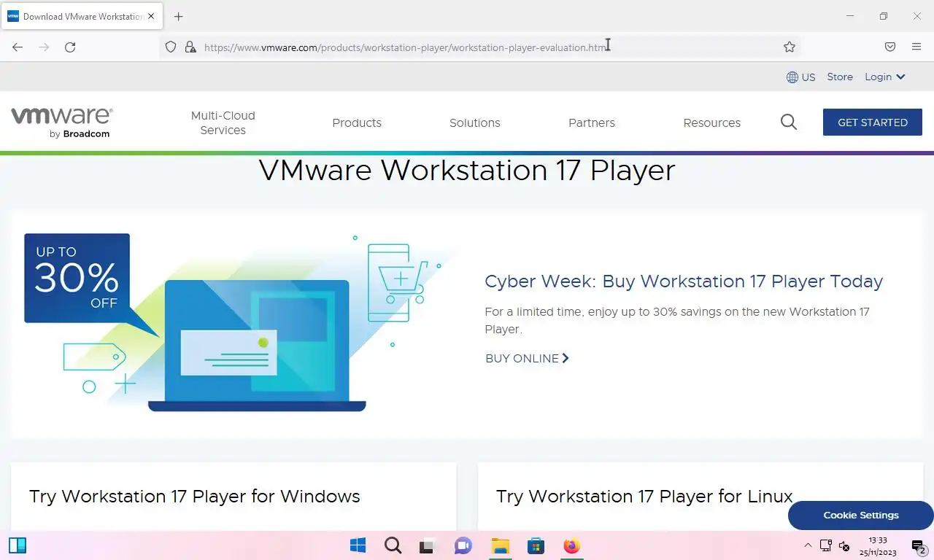This screenshot has height=560, width=934.
Task: Click Try Workstation 17 Player for Windows heading
Action: point(195,496)
